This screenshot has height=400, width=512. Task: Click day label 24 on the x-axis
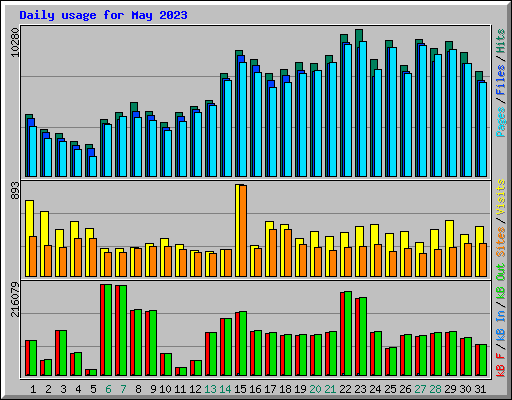[x=375, y=389]
